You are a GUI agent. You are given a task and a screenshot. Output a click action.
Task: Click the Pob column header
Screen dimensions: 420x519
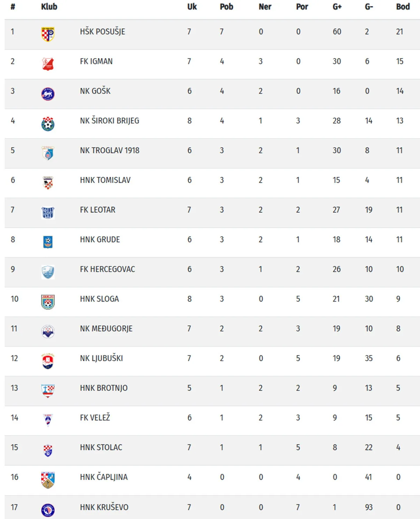(226, 7)
